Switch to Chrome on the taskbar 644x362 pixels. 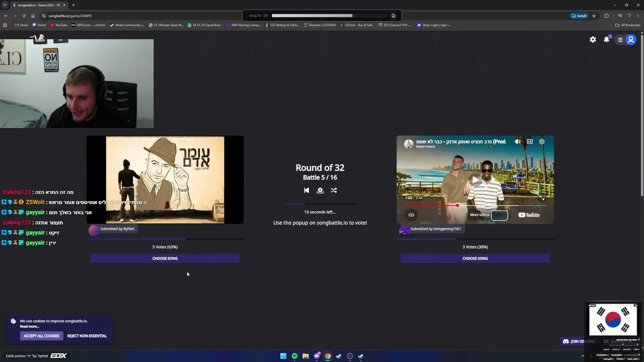click(328, 356)
